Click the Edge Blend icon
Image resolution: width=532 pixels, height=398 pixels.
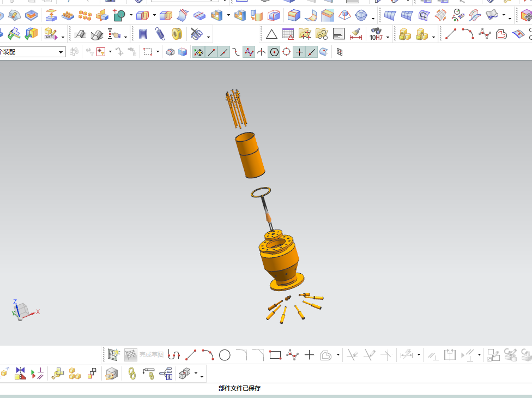click(294, 15)
